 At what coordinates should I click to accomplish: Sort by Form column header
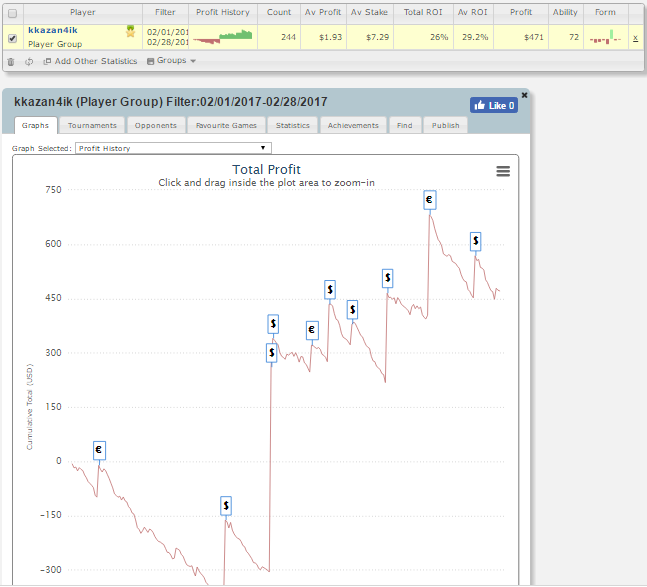tap(605, 12)
